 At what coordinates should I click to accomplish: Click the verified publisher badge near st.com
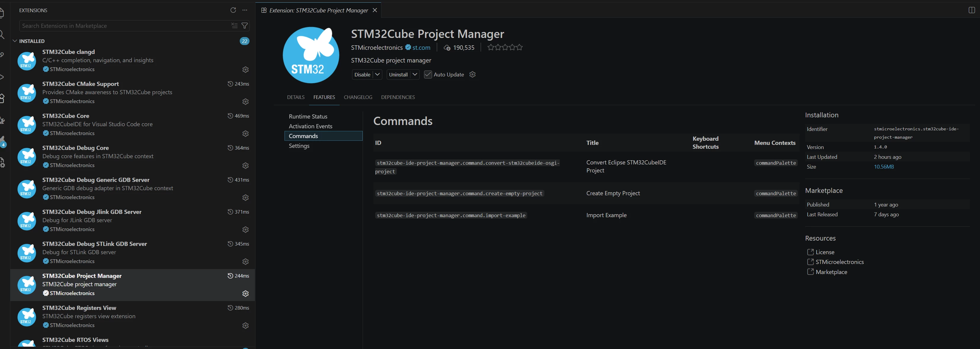408,47
